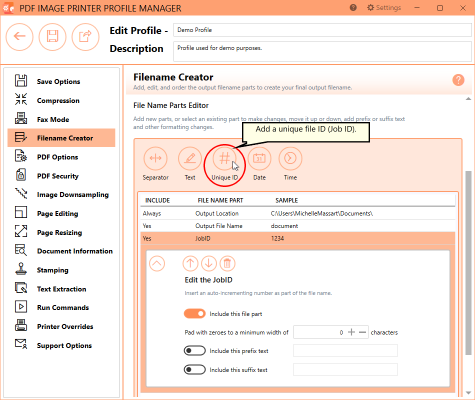Enable Include this suffix text switch
The width and height of the screenshot is (475, 400).
pos(195,370)
